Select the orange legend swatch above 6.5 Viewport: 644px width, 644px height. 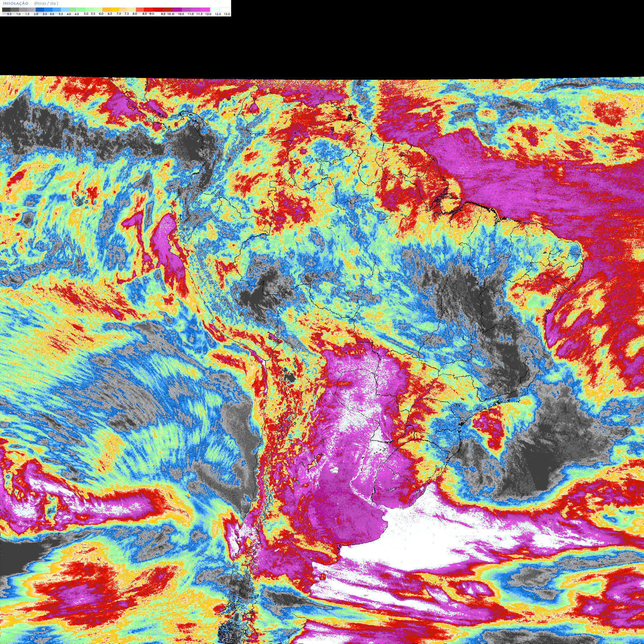pos(106,10)
